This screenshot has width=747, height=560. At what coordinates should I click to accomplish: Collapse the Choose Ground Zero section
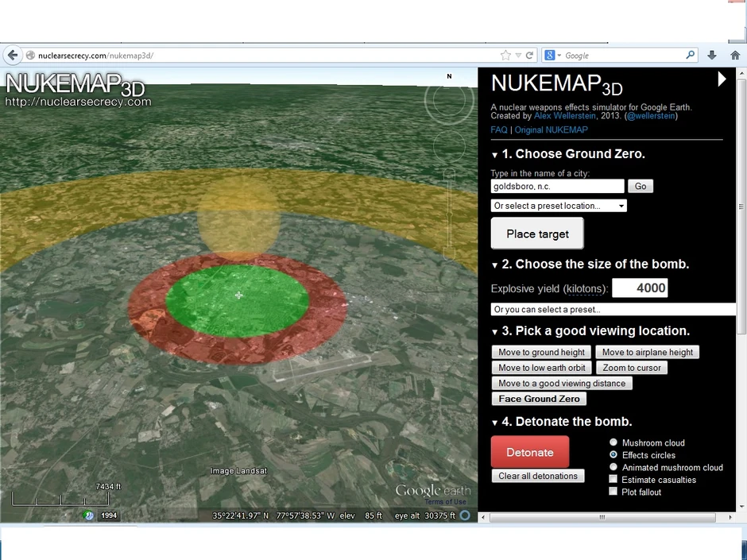coord(495,155)
